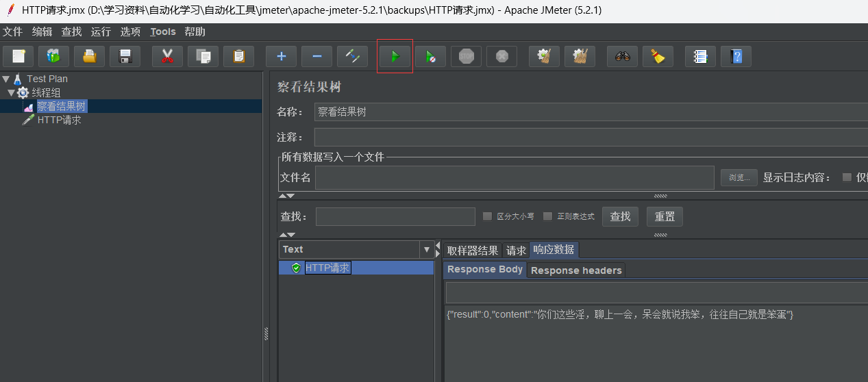Open function helper list icon
This screenshot has height=382, width=868.
click(700, 56)
